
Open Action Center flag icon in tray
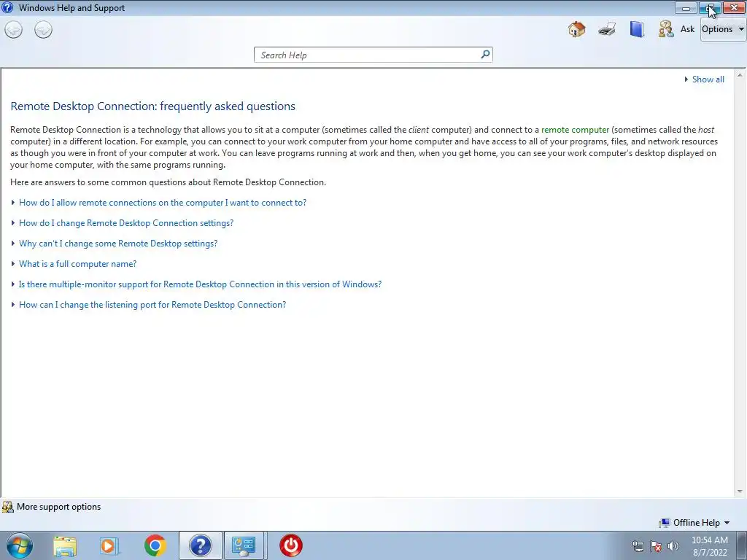656,546
